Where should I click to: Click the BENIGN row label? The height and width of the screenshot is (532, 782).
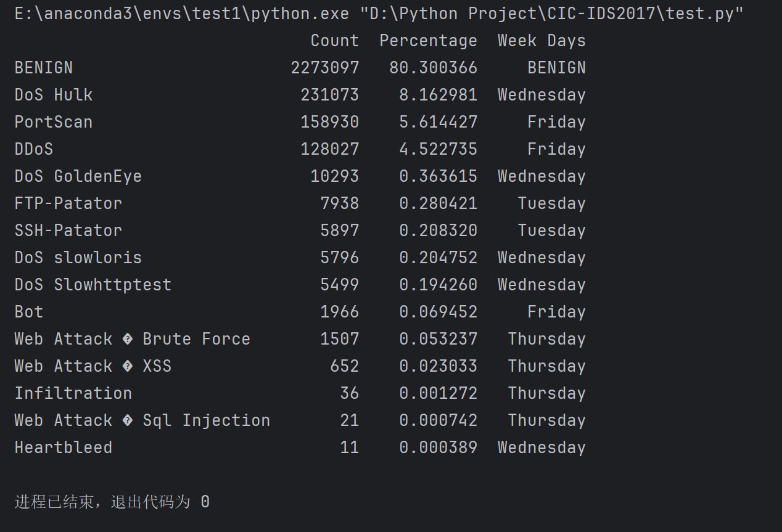tap(44, 68)
